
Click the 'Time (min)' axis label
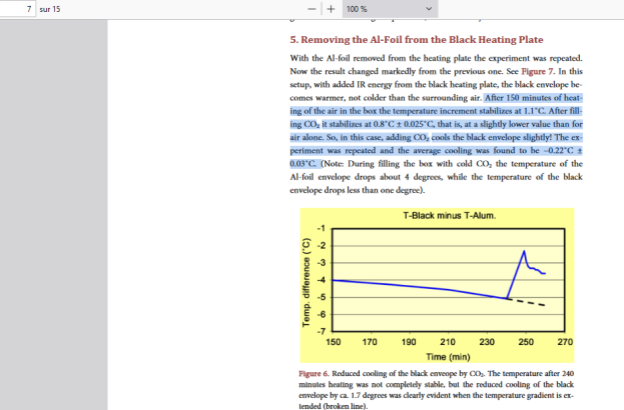[448, 357]
